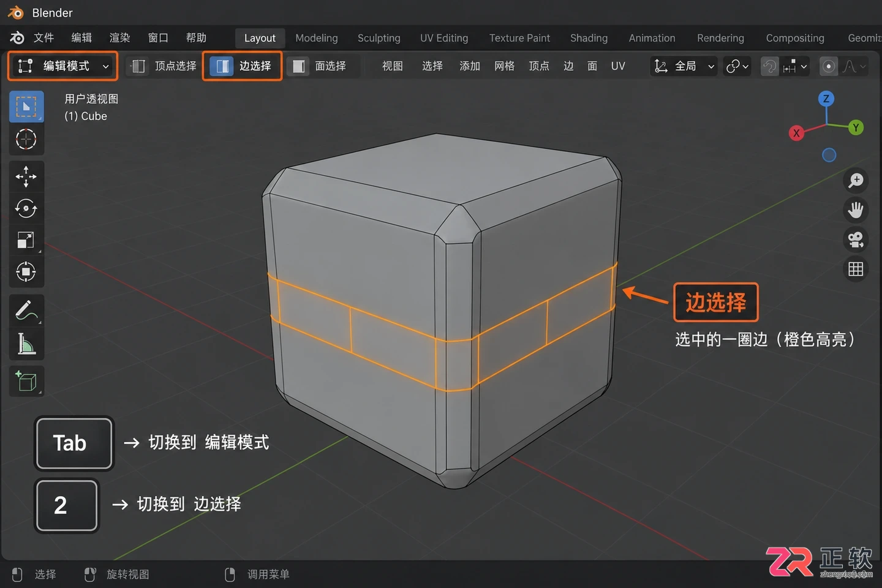
Task: Click the mouse icon beside 选择 in status bar
Action: (17, 575)
